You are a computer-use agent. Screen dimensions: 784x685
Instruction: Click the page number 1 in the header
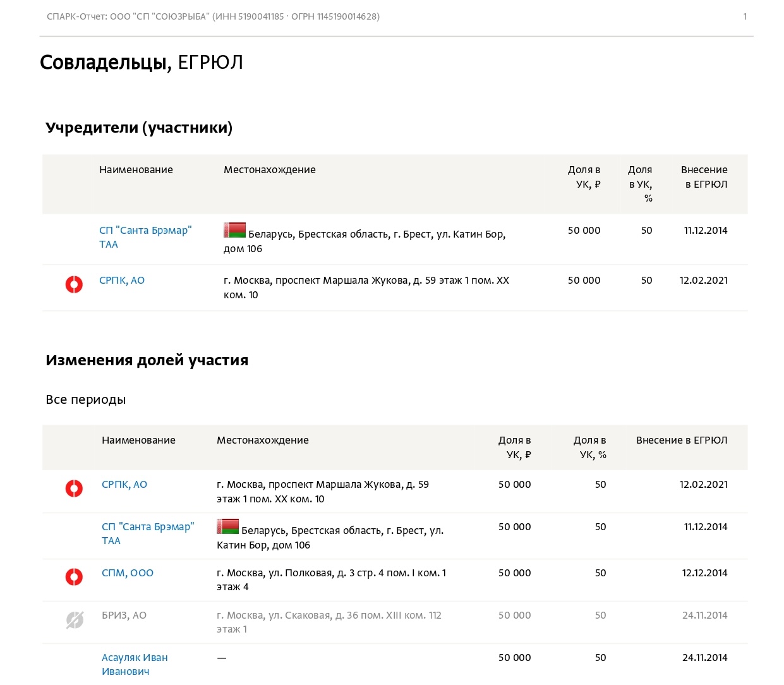click(x=745, y=16)
